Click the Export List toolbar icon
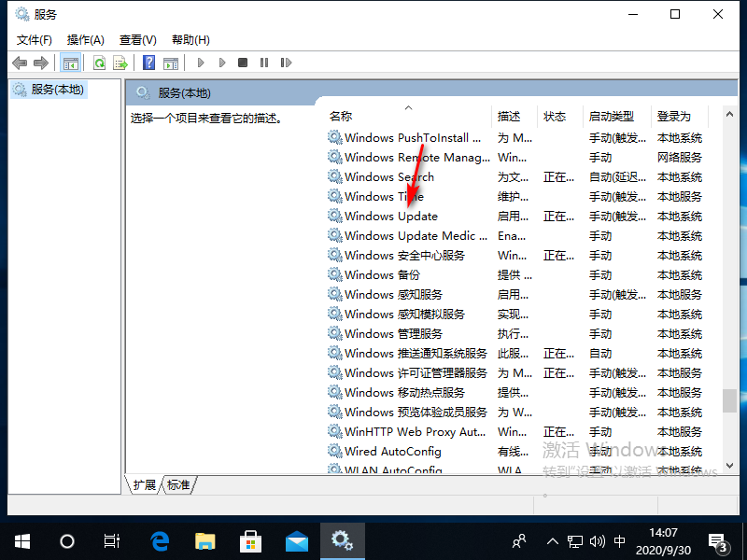 tap(120, 63)
